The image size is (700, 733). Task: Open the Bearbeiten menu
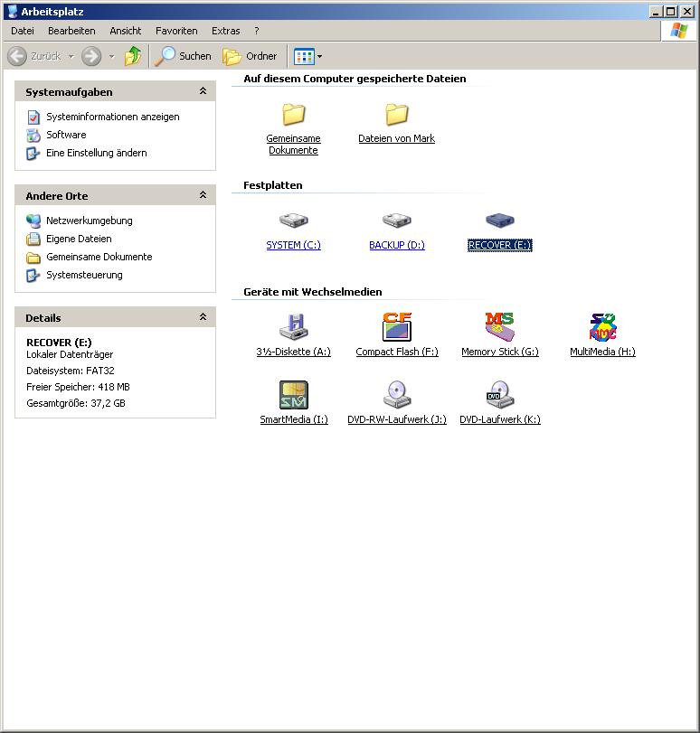[71, 31]
